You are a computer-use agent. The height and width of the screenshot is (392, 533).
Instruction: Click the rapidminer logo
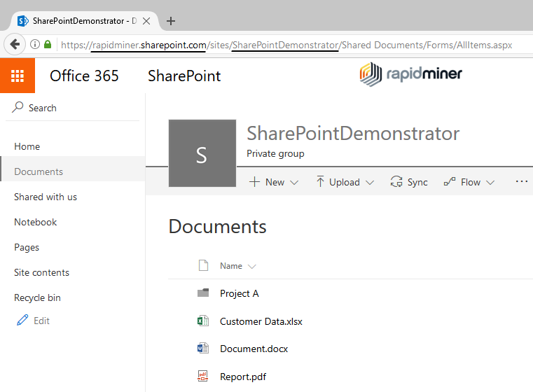(x=410, y=74)
